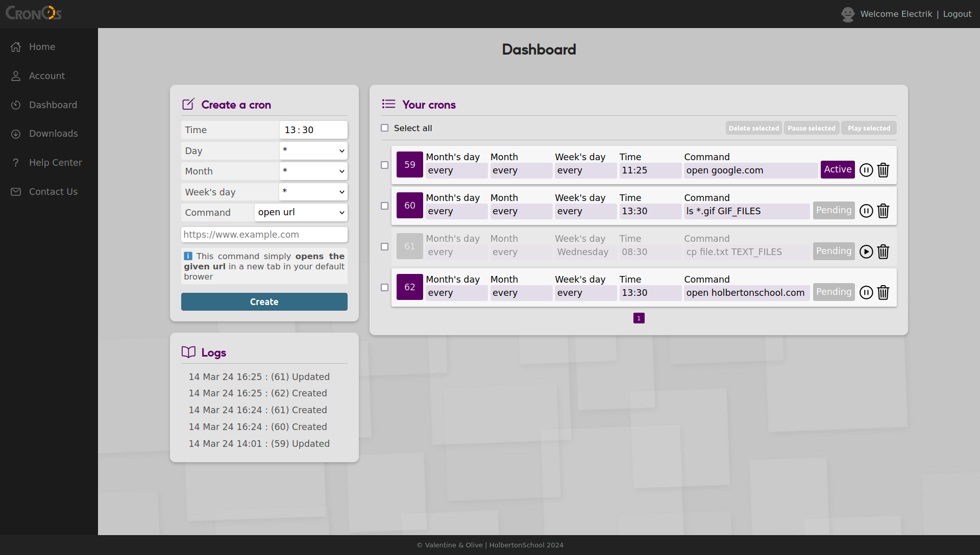This screenshot has height=555, width=980.
Task: Click the trash icon for cron 60
Action: point(883,211)
